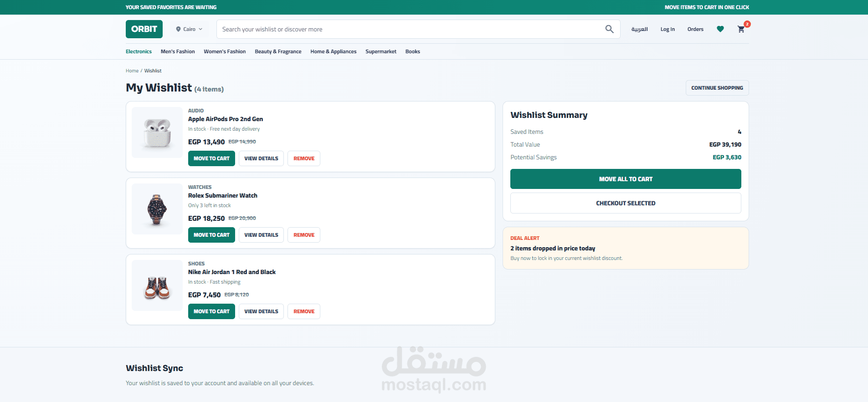Click the location pin icon beside Cairo
The width and height of the screenshot is (868, 402).
pyautogui.click(x=178, y=29)
